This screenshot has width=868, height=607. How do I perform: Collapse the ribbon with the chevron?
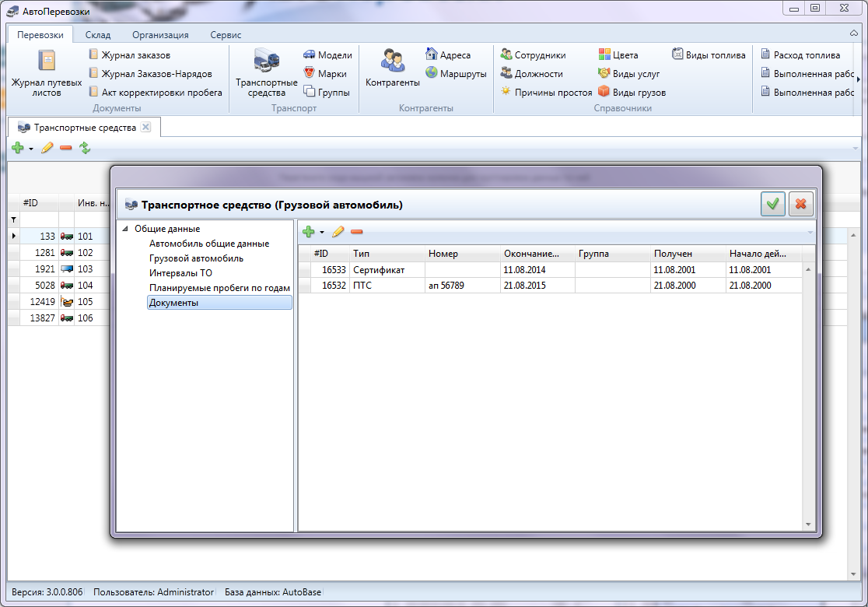(x=854, y=35)
